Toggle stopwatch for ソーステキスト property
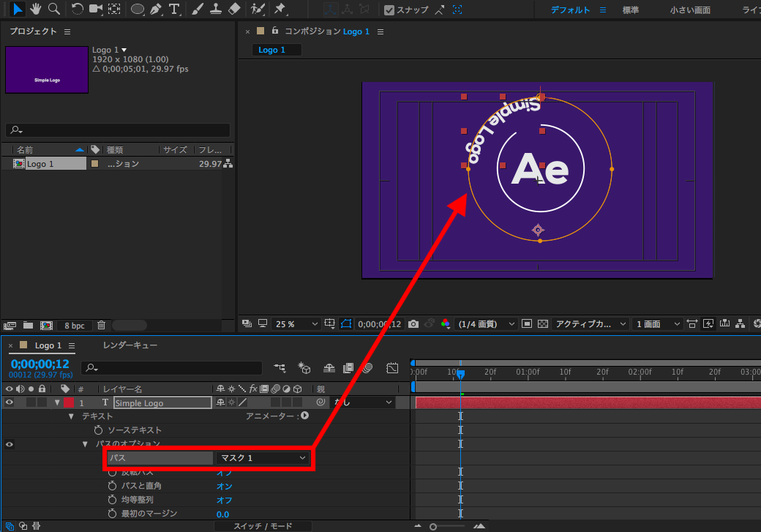The height and width of the screenshot is (532, 761). [x=99, y=430]
